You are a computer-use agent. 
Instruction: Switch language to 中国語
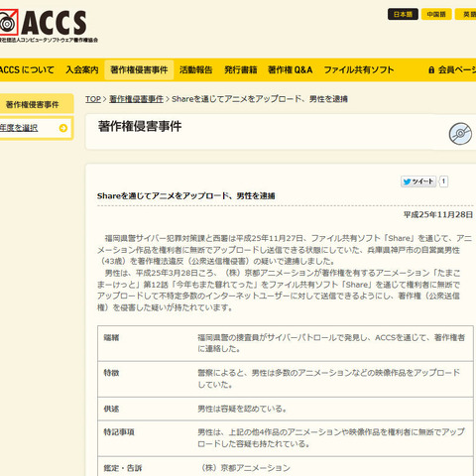(x=436, y=14)
